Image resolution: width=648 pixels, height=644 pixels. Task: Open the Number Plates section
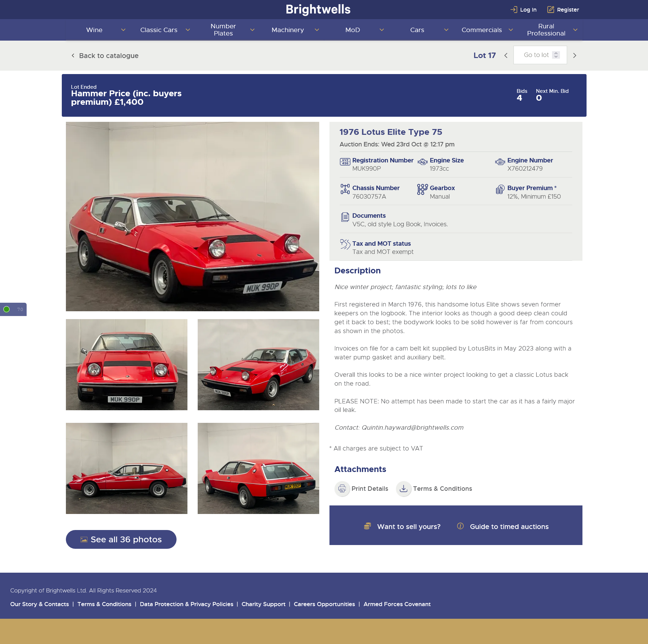coord(223,30)
